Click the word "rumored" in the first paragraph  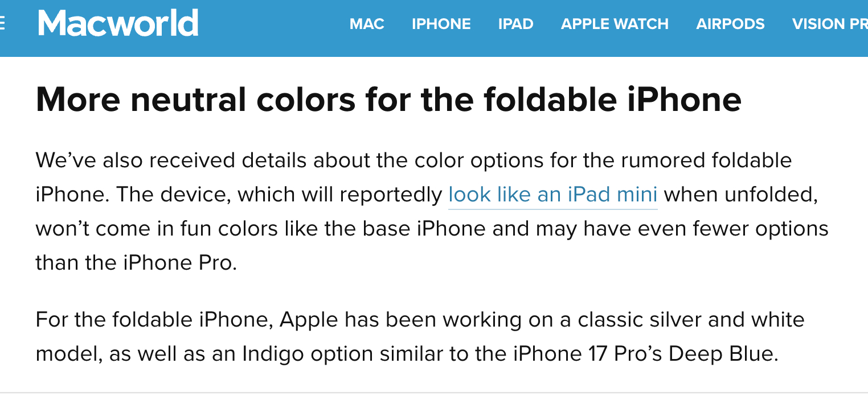pyautogui.click(x=652, y=160)
